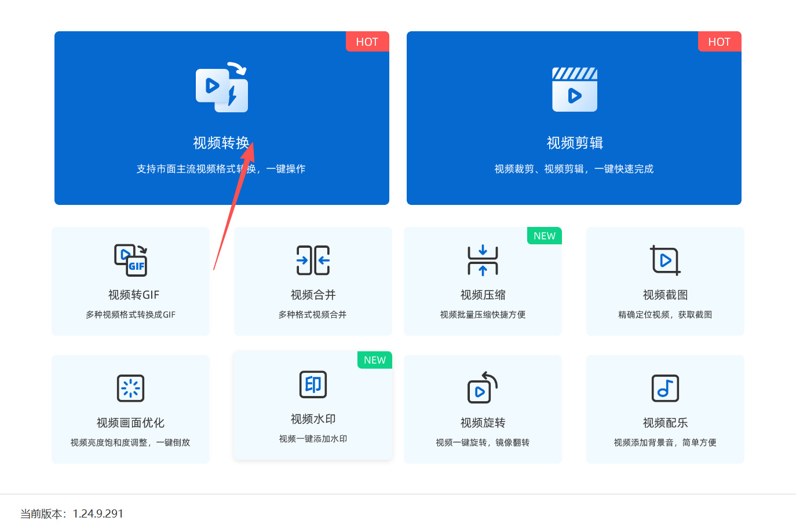Viewport: 796px width, 532px height.
Task: Click the 视频剪辑 title text
Action: click(575, 143)
